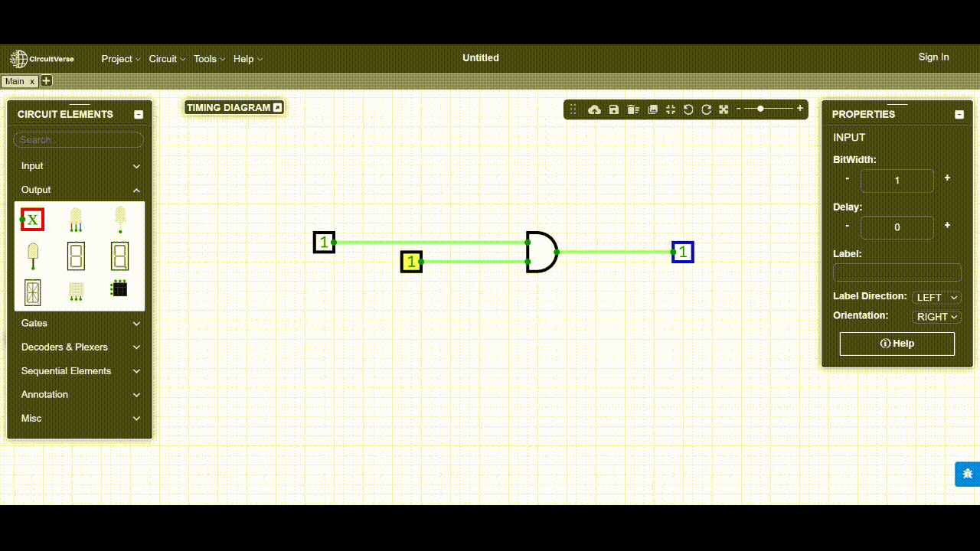Click the Save Offline floppy disk icon
The image size is (980, 551).
(613, 109)
